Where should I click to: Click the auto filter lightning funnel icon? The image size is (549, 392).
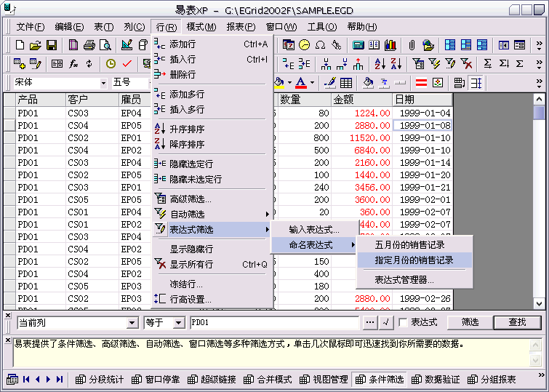pyautogui.click(x=434, y=64)
